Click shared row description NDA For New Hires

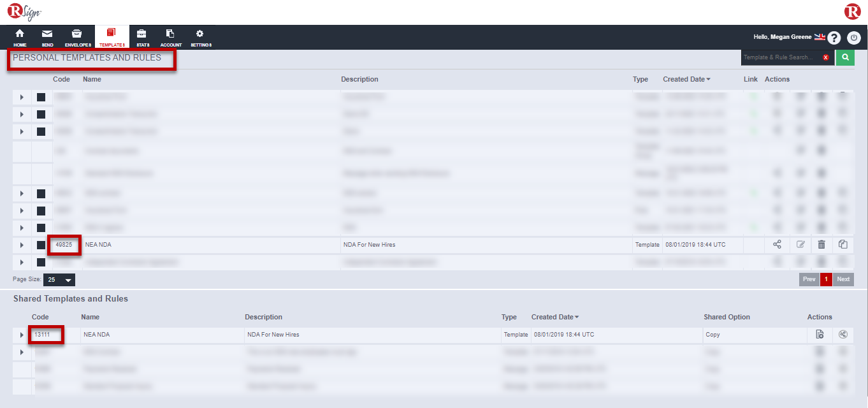coord(273,334)
